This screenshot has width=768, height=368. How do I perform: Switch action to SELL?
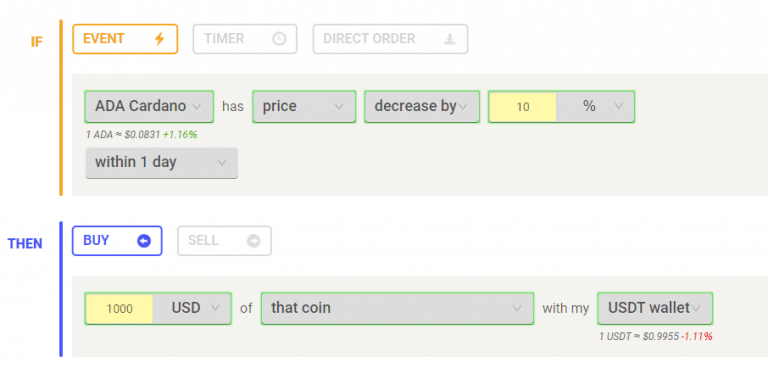pyautogui.click(x=224, y=241)
